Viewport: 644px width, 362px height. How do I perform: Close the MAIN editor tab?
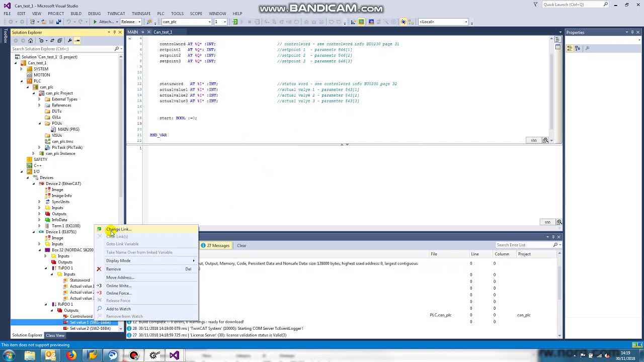(x=148, y=32)
